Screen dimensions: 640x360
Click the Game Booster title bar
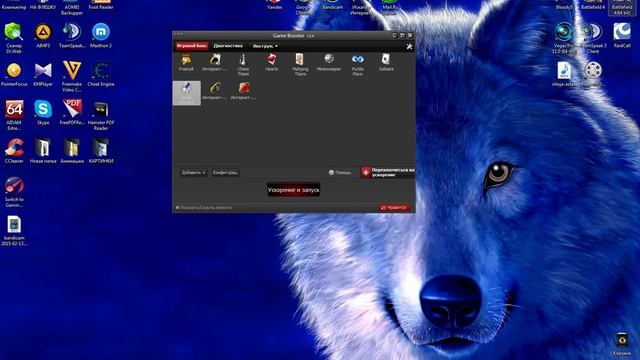point(293,36)
